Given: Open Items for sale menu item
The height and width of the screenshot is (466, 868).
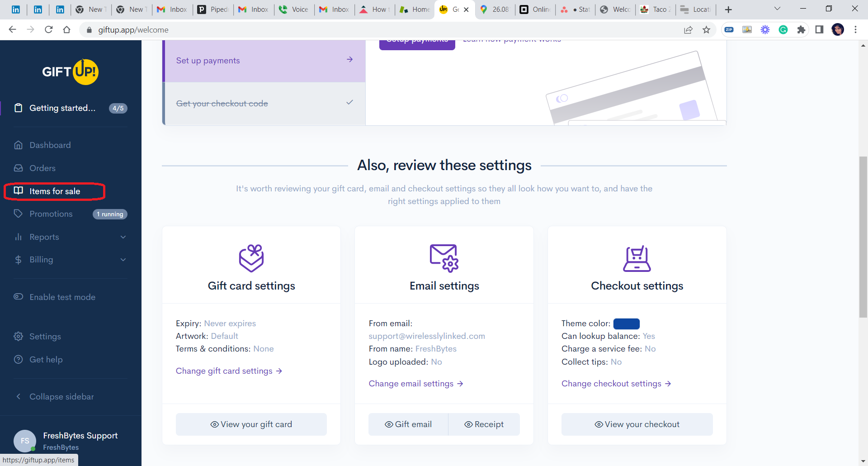Looking at the screenshot, I should (55, 191).
